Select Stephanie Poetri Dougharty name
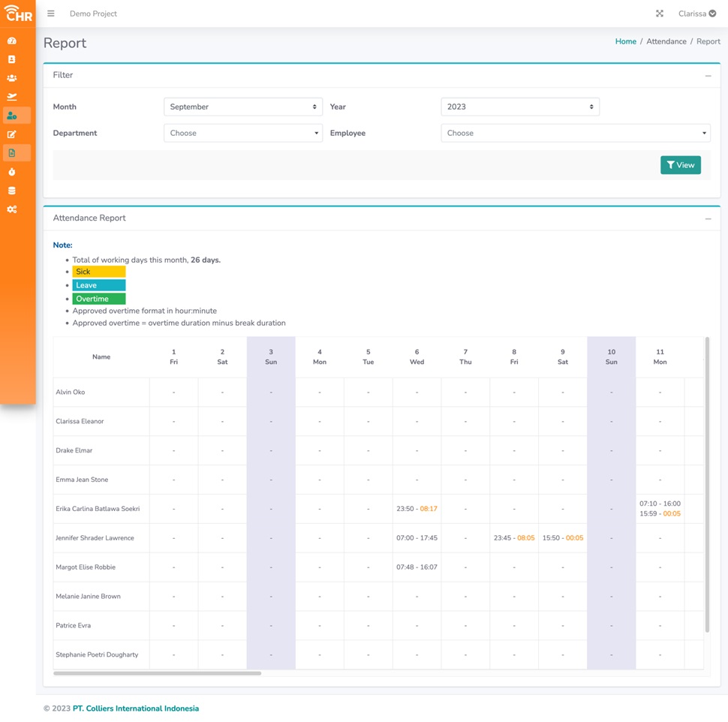 [x=97, y=654]
